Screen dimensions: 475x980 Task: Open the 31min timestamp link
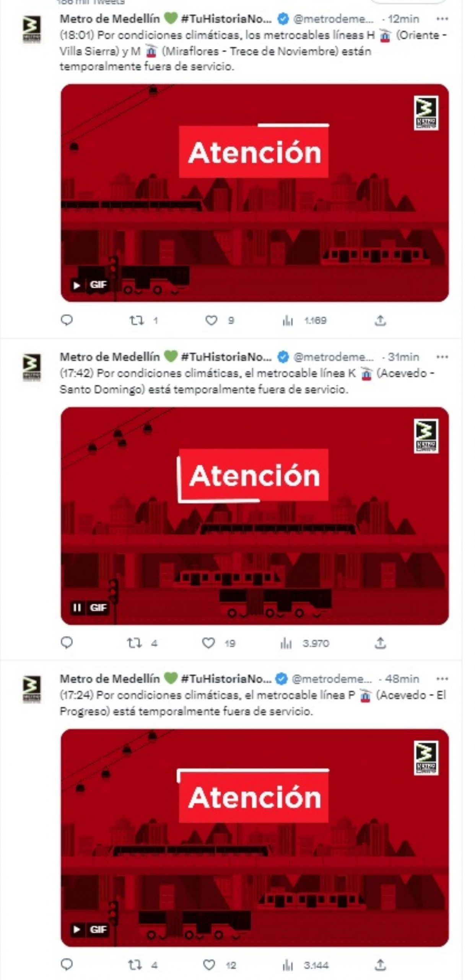[x=403, y=357]
